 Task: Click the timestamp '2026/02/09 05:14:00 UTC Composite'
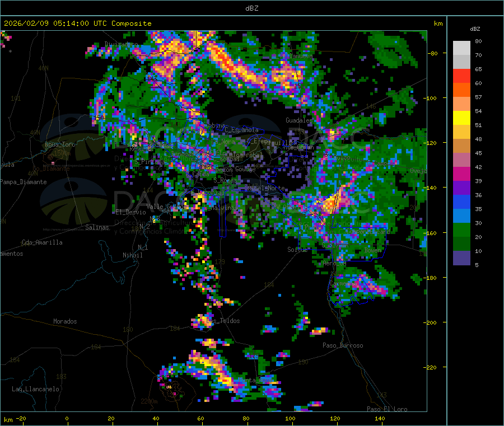click(77, 24)
